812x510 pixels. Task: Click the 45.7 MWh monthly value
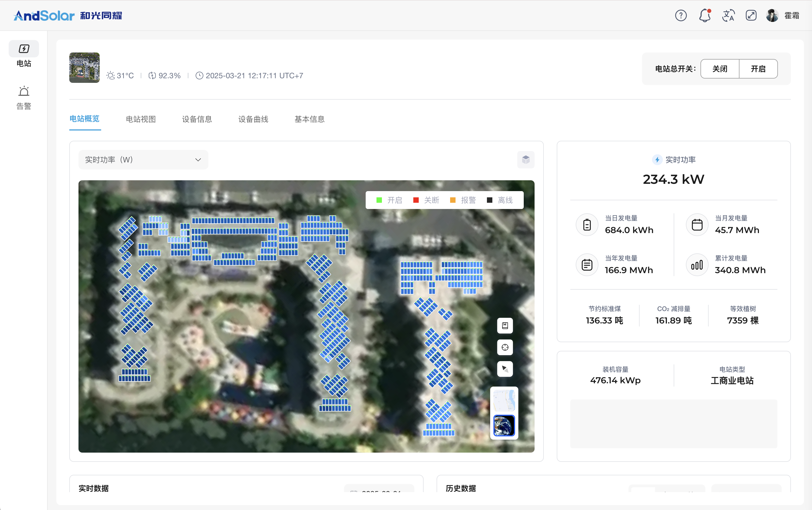[737, 230]
